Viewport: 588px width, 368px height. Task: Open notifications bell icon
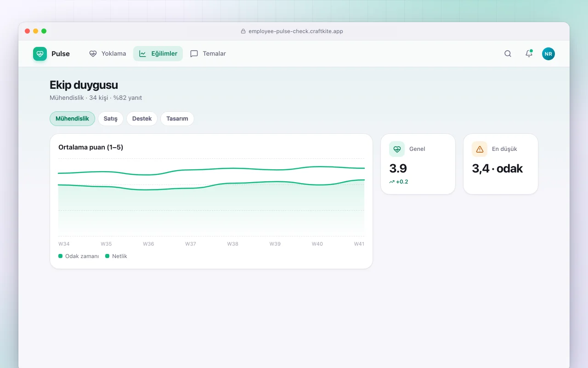[x=529, y=54]
